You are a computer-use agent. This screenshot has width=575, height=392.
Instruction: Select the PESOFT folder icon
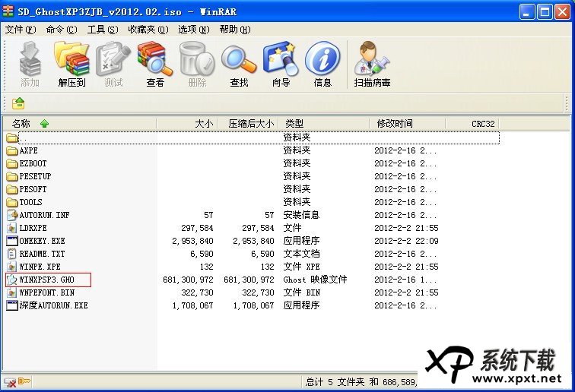[12, 189]
